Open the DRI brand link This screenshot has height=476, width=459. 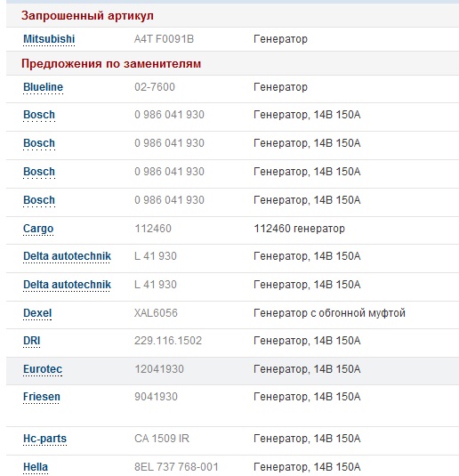coord(31,341)
